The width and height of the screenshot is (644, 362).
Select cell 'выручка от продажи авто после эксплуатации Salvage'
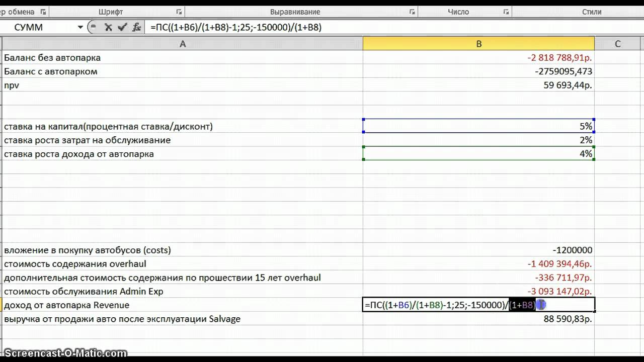pyautogui.click(x=182, y=319)
